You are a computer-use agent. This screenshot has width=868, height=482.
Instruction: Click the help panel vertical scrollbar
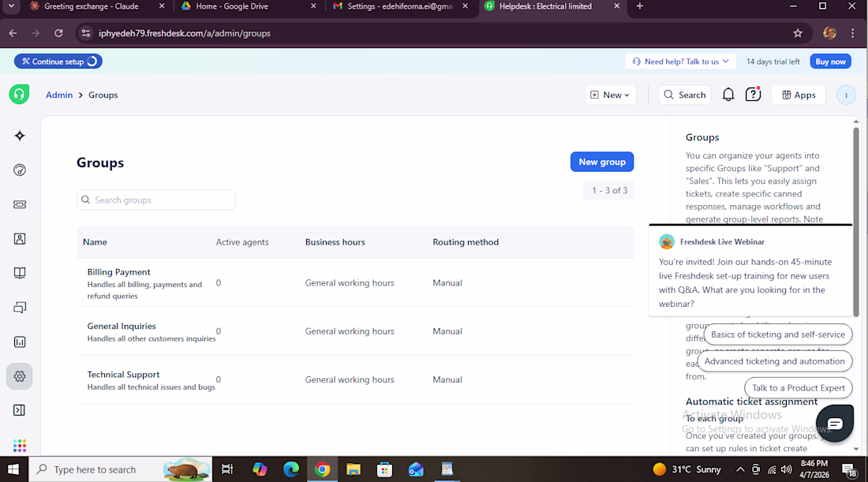(x=856, y=222)
